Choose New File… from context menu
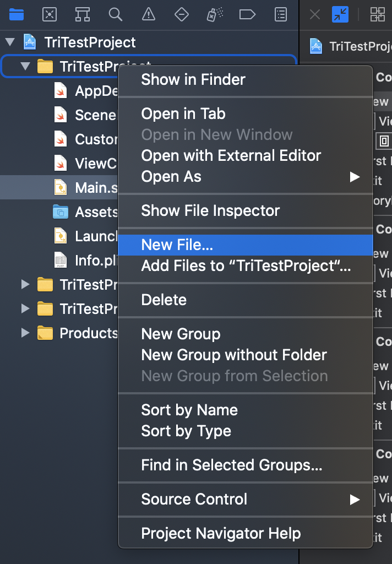The height and width of the screenshot is (564, 392). tap(177, 245)
